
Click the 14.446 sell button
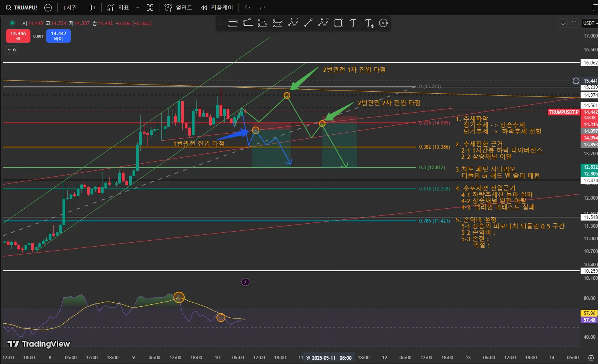tap(18, 36)
